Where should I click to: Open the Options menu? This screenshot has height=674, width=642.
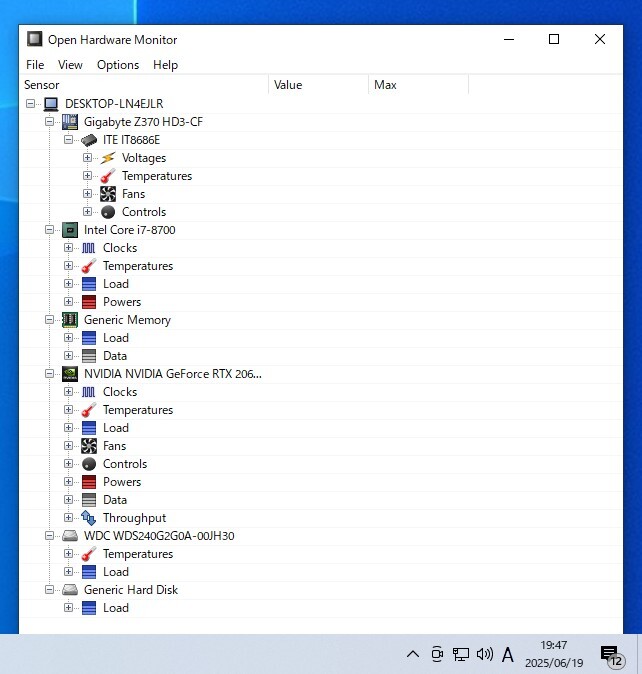point(118,65)
